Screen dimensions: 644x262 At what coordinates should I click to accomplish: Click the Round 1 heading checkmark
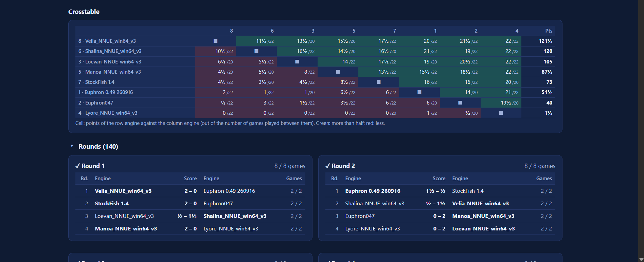tap(77, 166)
